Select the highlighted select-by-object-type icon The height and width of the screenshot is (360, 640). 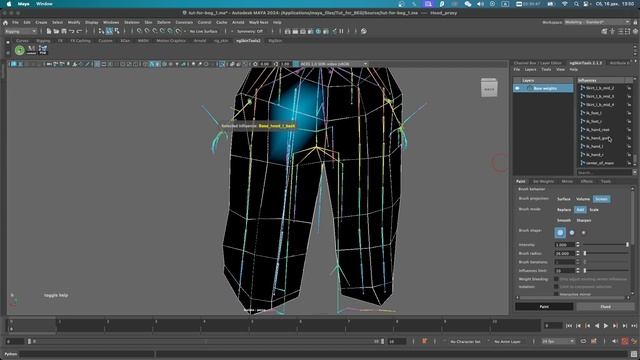coord(109,31)
